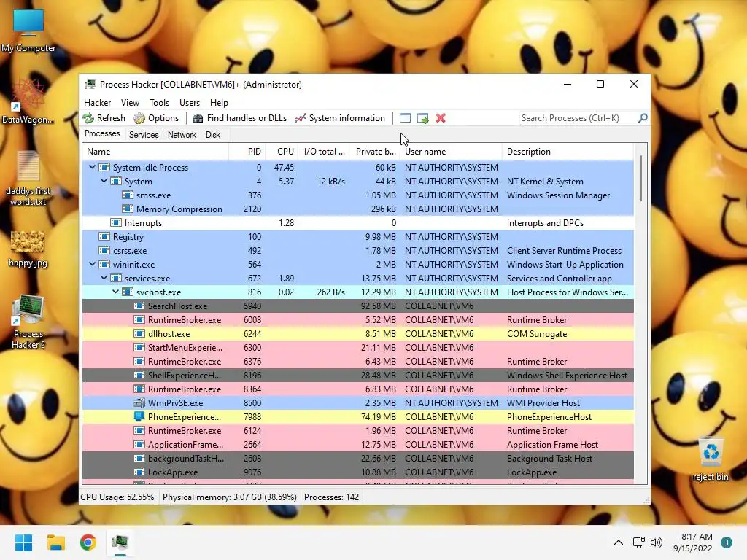Select the ShellExperienceH... process row
The image size is (747, 560).
coord(357,376)
